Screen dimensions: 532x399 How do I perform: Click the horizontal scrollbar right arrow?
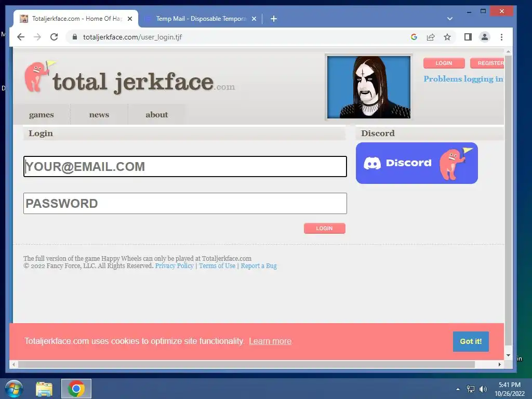click(x=500, y=364)
